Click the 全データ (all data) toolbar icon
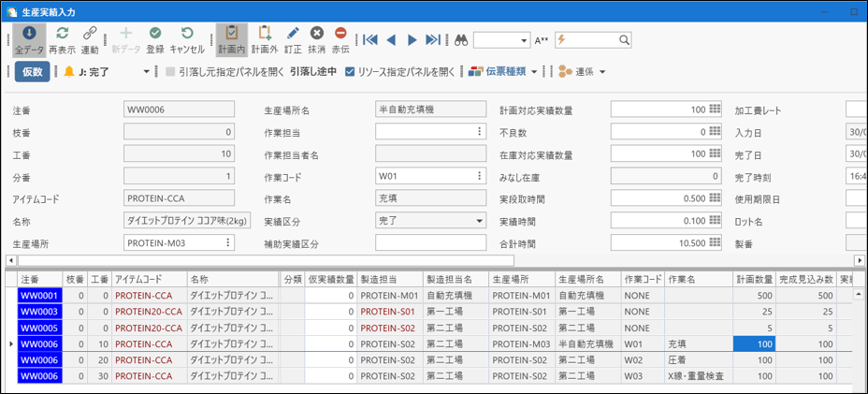 pos(30,35)
